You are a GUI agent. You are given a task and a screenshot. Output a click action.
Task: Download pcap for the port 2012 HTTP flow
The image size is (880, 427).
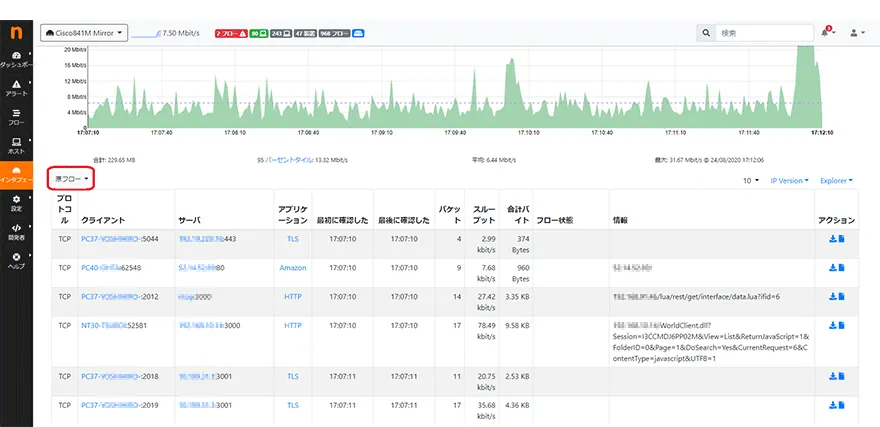point(832,296)
